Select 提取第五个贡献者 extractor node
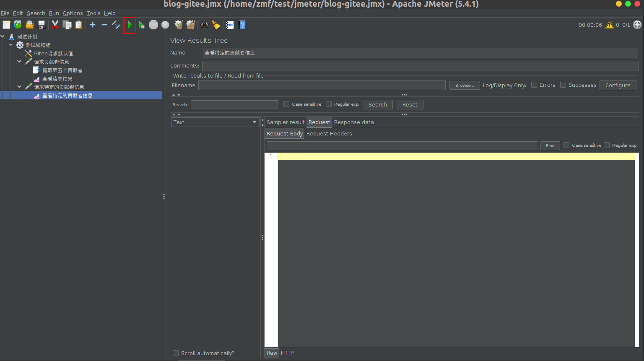The width and height of the screenshot is (644, 361). coord(62,70)
